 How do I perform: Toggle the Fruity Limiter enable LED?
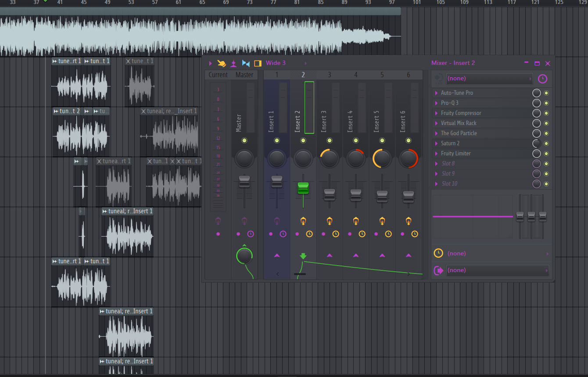coord(546,154)
